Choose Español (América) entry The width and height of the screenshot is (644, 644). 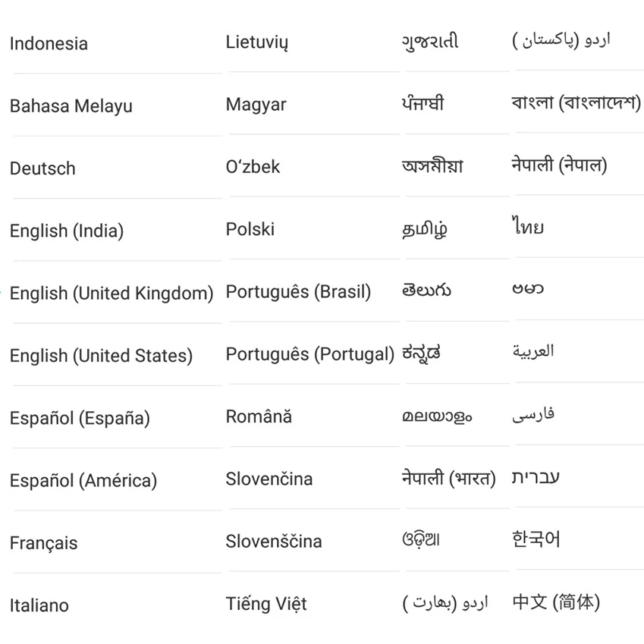[x=83, y=481]
